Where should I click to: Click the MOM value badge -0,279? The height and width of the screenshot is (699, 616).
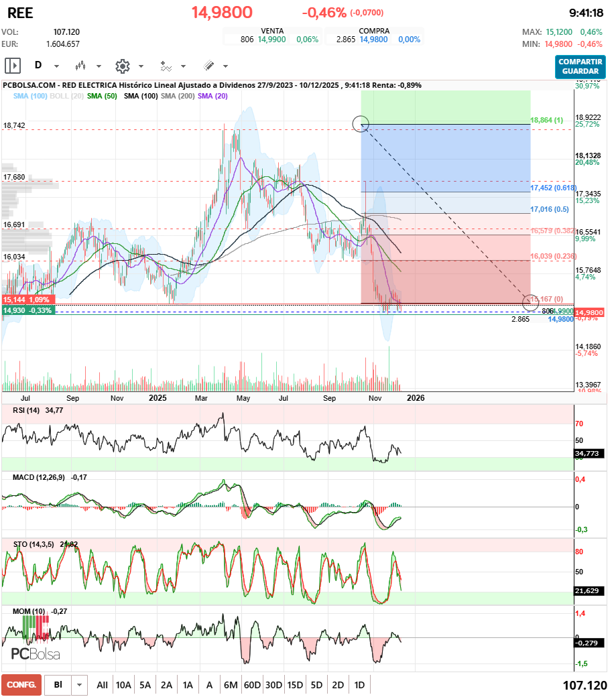click(x=589, y=643)
